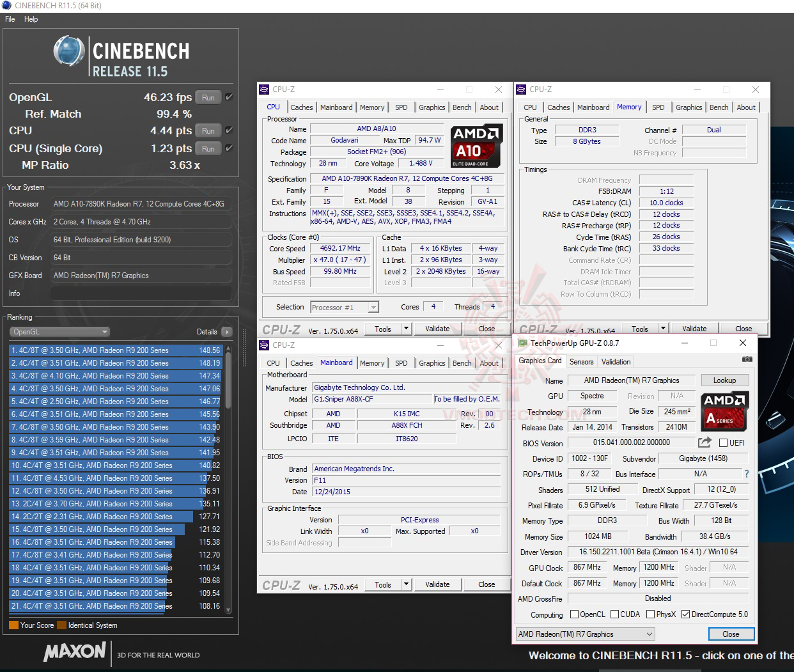Click the scroll-down arrow of ranking list
This screenshot has width=794, height=672.
pos(229,611)
